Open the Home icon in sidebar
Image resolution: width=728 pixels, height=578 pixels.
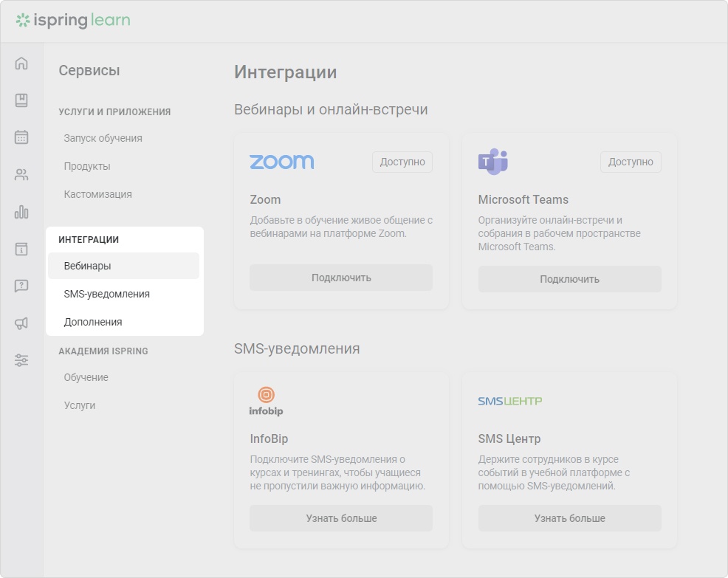coord(21,63)
